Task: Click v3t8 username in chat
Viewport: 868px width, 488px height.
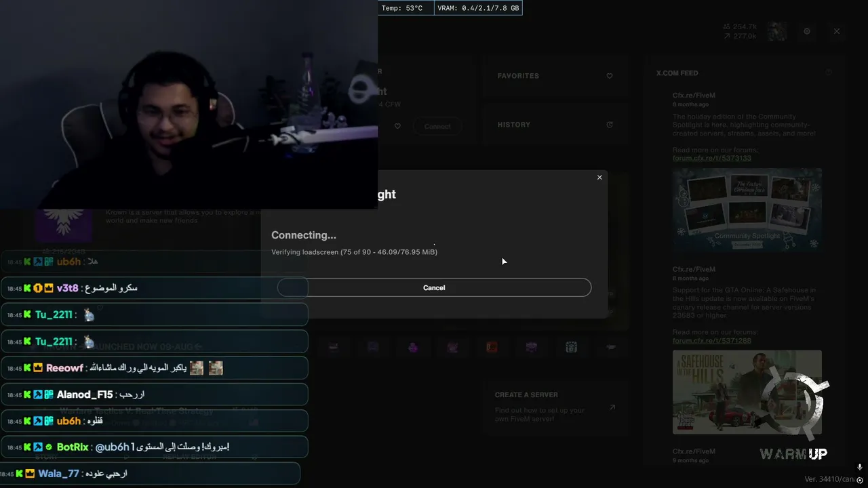Action: 67,288
